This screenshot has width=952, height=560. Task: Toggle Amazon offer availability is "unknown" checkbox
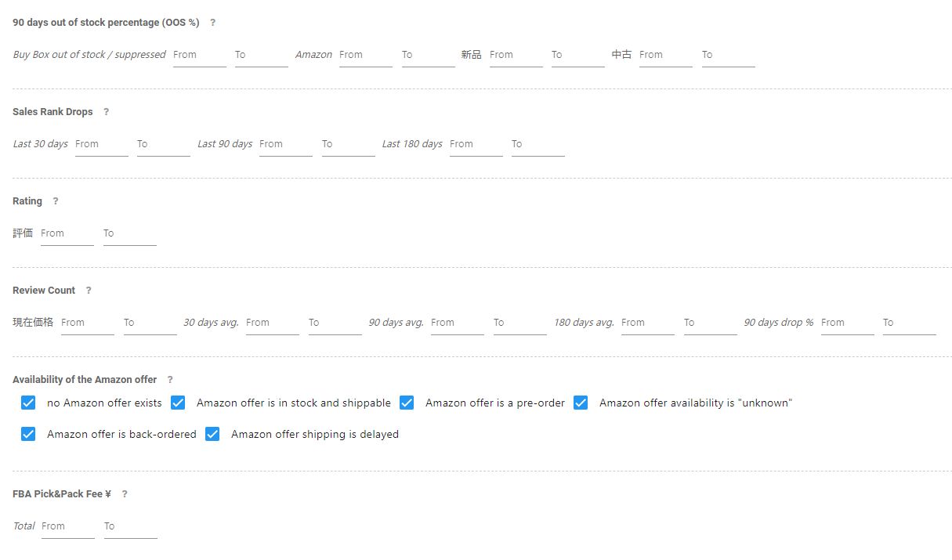tap(581, 403)
